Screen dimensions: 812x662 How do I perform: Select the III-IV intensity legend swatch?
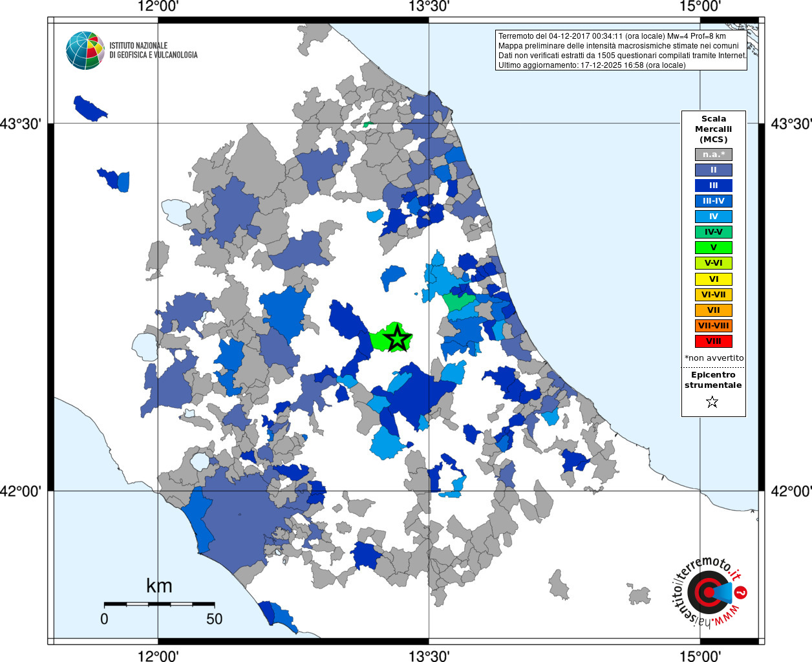pyautogui.click(x=714, y=201)
